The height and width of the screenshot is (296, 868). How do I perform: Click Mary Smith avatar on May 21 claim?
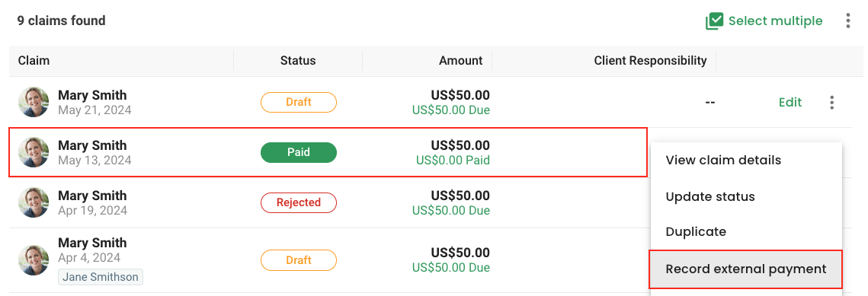tap(34, 102)
